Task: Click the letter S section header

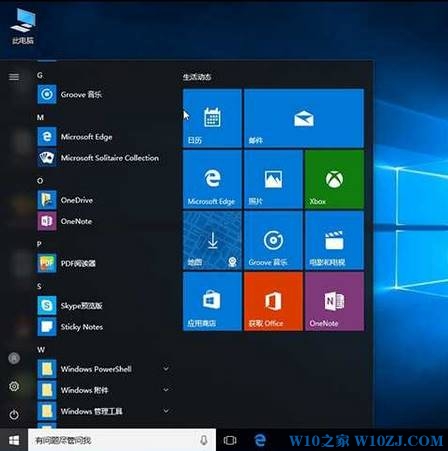Action: pos(39,286)
